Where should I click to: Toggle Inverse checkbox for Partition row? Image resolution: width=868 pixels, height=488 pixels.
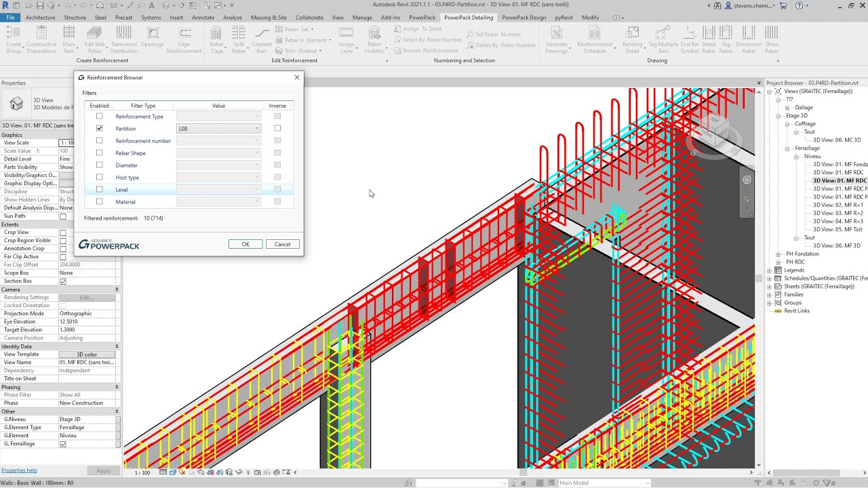click(x=277, y=129)
